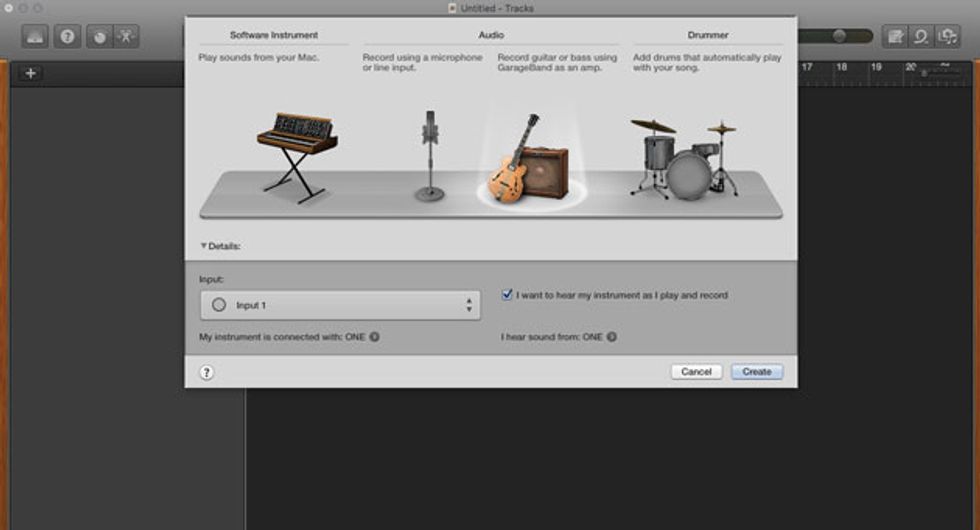The width and height of the screenshot is (980, 530).
Task: Click the Drummer heading
Action: click(708, 35)
